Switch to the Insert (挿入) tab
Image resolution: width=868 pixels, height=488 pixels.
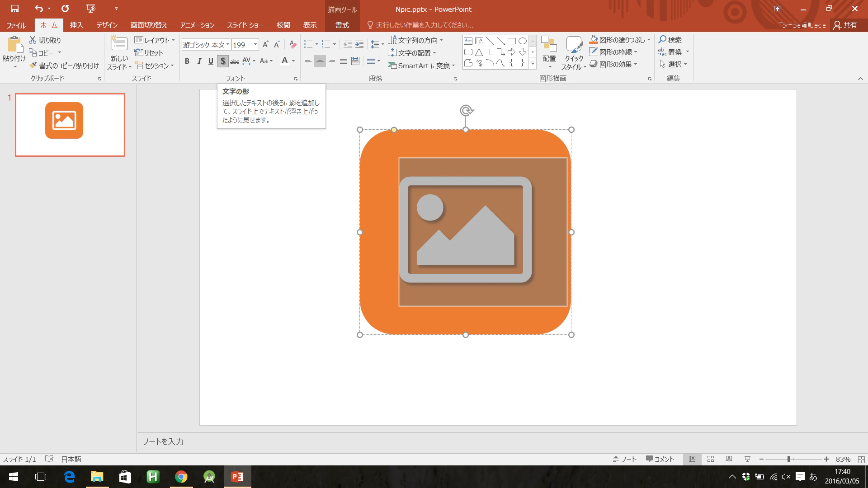[x=76, y=25]
